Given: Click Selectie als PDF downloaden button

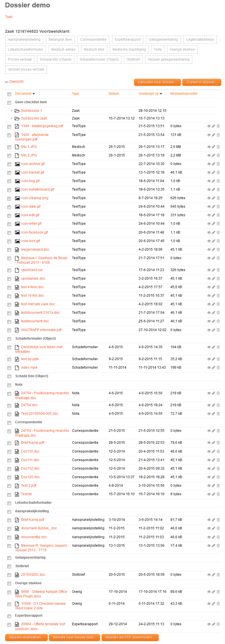Looking at the screenshot, I should (x=130, y=637).
